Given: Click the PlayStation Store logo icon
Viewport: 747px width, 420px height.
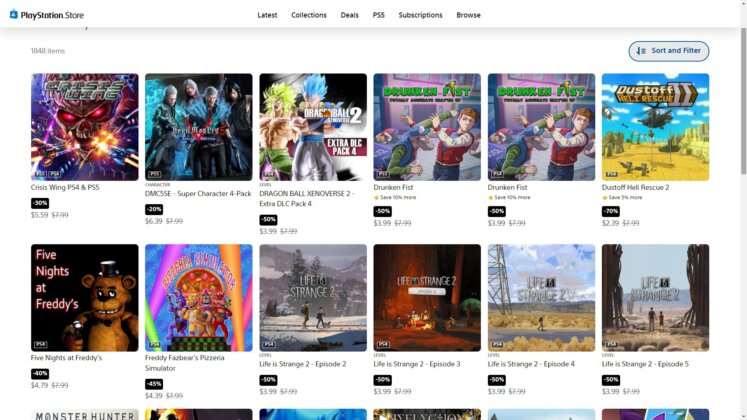Looking at the screenshot, I should [14, 15].
